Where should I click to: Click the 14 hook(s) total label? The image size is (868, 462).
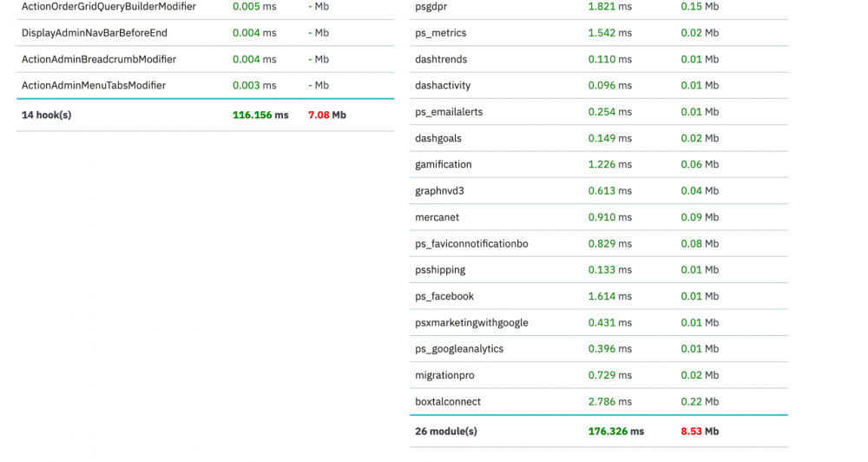(47, 115)
